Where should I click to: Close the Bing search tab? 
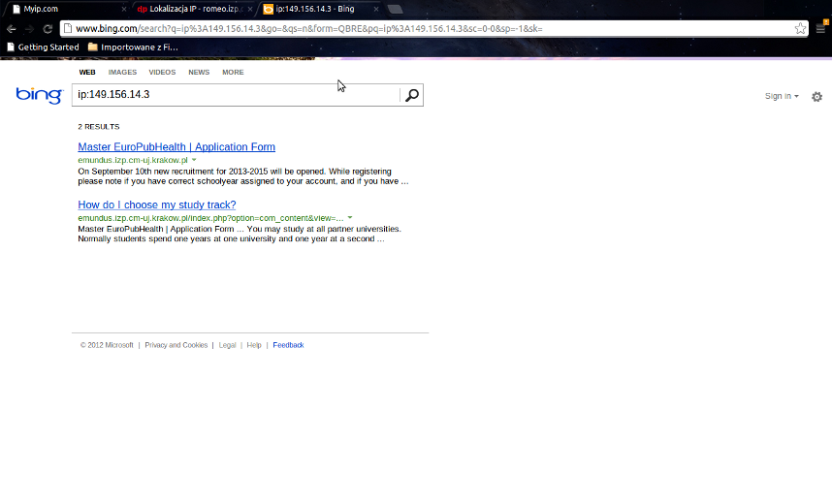click(x=376, y=9)
